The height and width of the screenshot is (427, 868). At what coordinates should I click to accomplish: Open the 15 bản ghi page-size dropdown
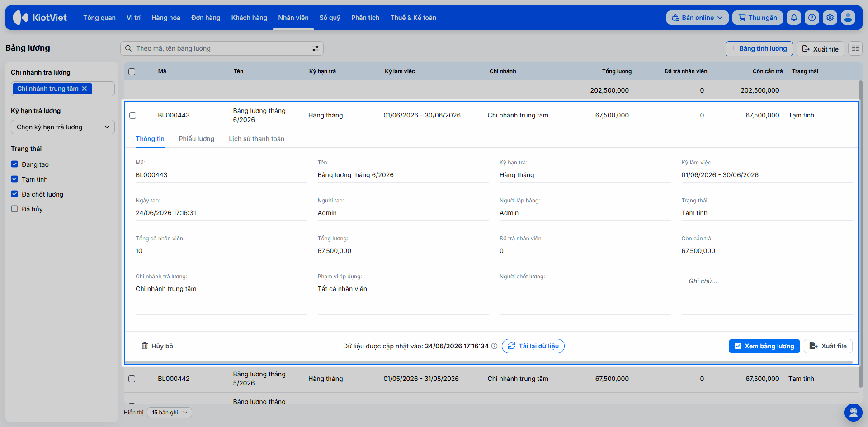click(x=170, y=413)
